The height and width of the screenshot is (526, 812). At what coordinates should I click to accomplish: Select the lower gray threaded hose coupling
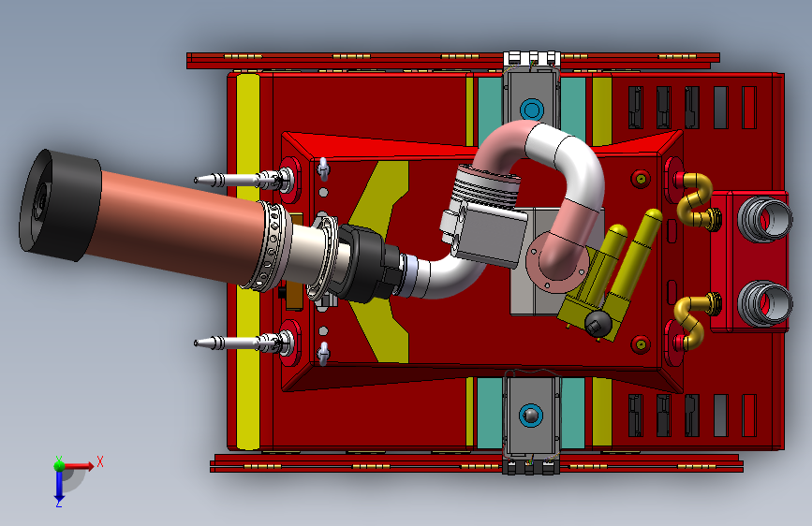(765, 303)
